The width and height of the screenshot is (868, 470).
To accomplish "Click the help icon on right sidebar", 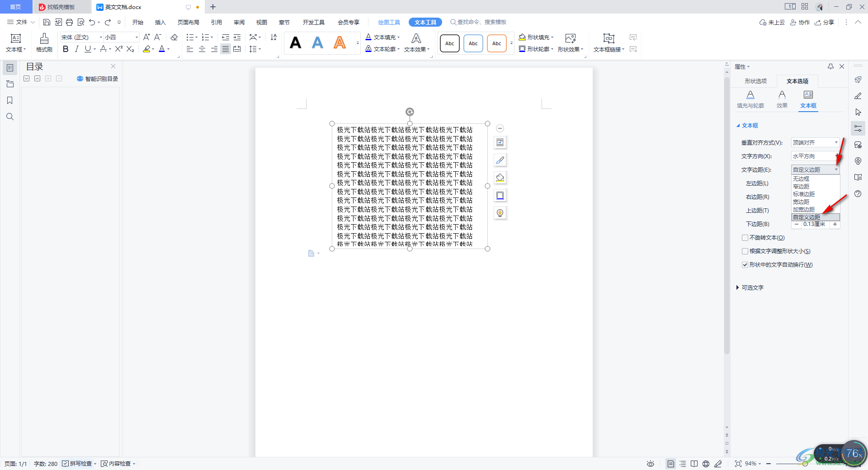I will pyautogui.click(x=858, y=193).
